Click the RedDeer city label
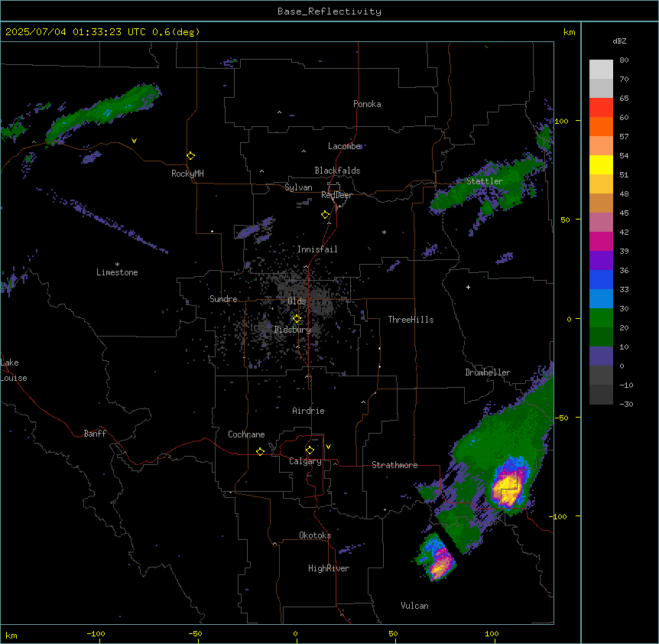Screen dimensions: 659x644 [336, 195]
